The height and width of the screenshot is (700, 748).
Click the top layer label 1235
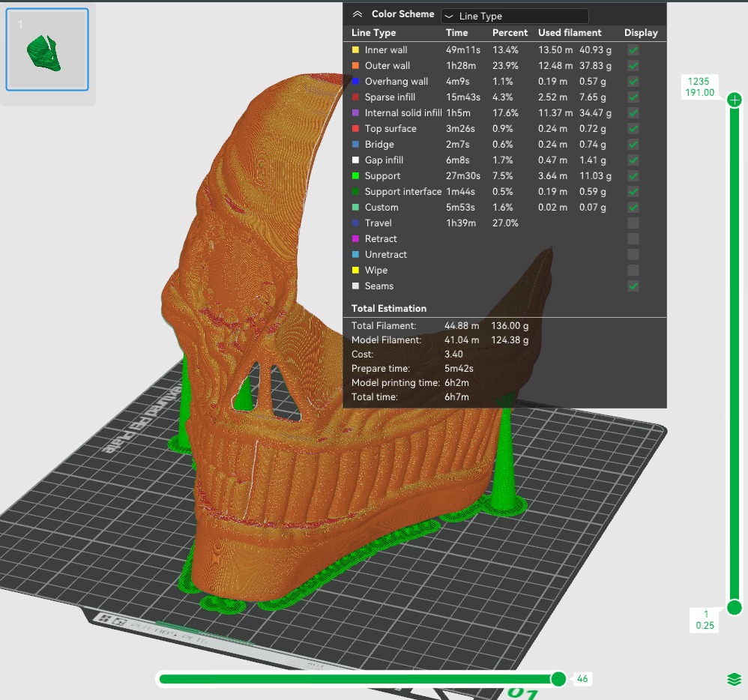click(x=699, y=81)
